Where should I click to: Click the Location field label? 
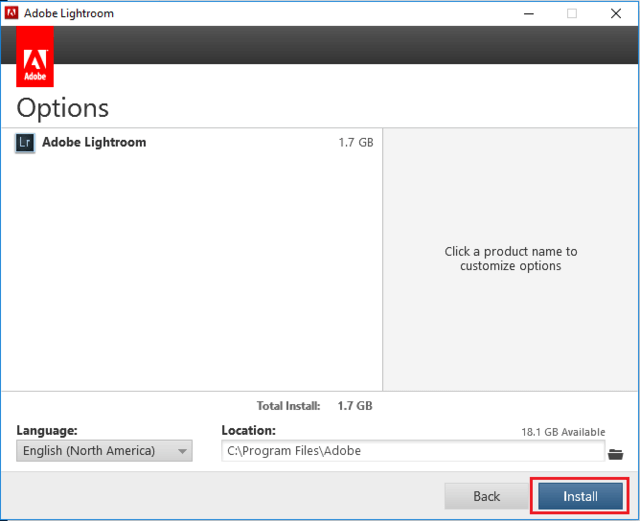(x=248, y=430)
